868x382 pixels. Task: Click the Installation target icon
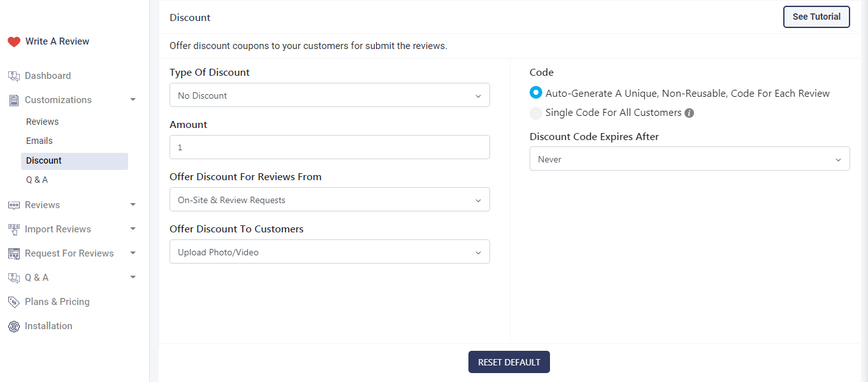(x=13, y=326)
